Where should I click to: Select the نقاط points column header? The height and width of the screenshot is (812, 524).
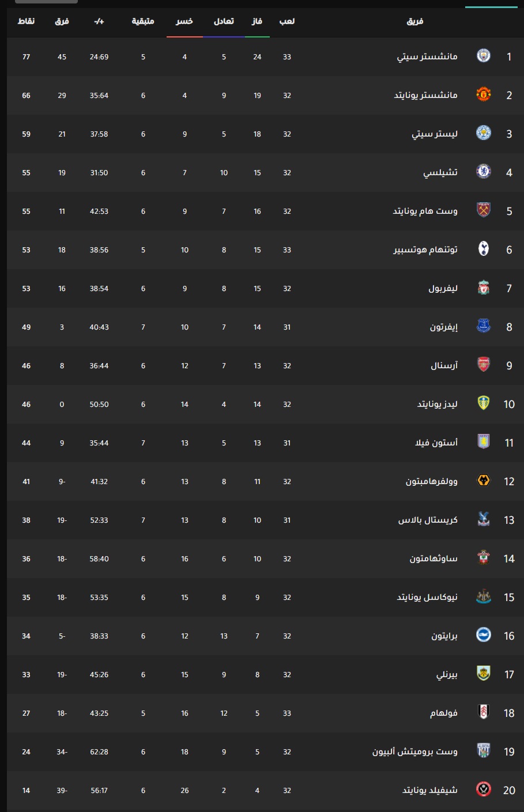[26, 21]
